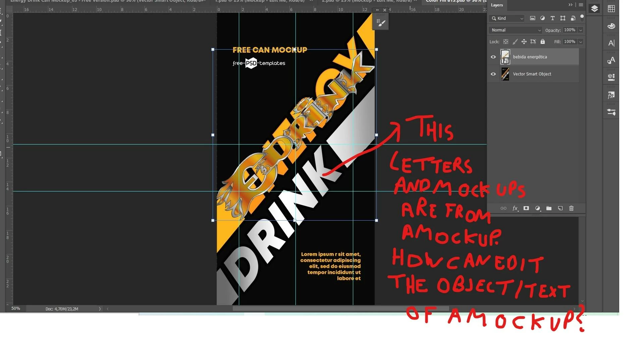
Task: Delete layer with trash icon
Action: [x=572, y=208]
